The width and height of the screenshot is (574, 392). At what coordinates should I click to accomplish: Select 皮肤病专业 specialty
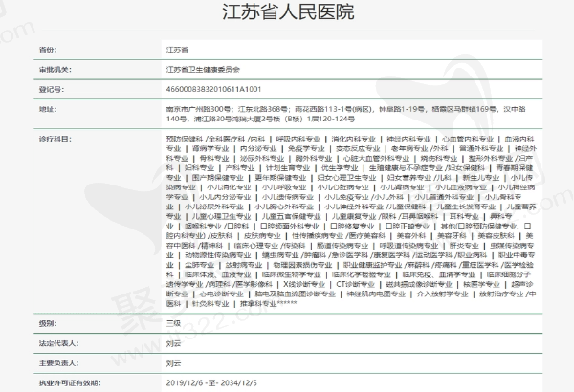262,236
